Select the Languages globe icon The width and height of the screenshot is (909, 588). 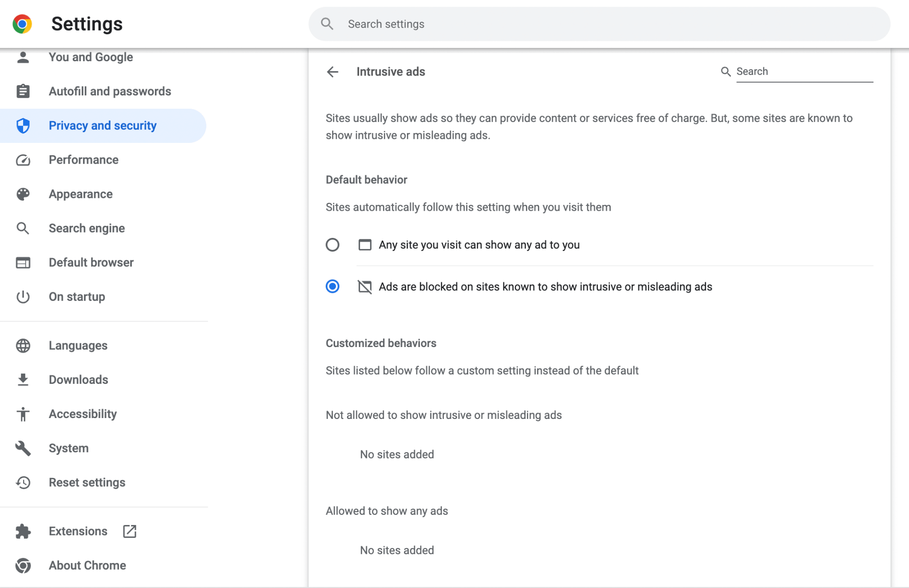pos(23,345)
